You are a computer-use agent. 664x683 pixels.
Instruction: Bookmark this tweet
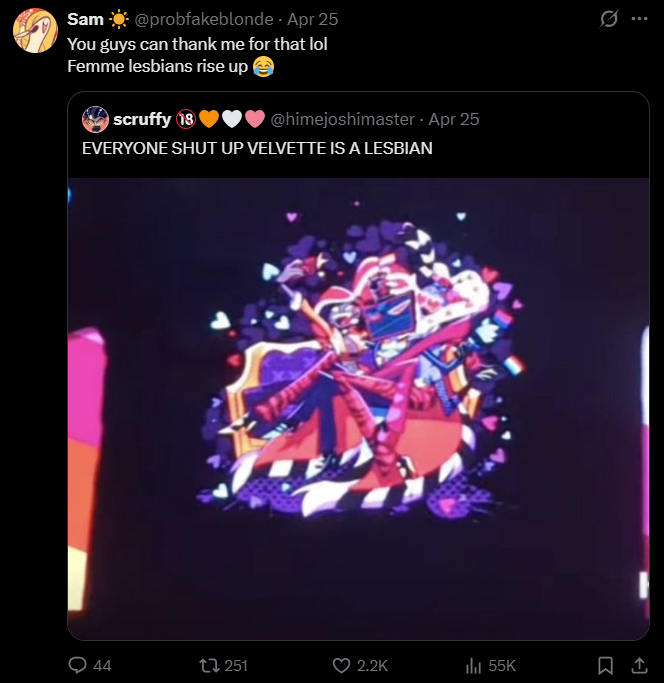coord(605,665)
